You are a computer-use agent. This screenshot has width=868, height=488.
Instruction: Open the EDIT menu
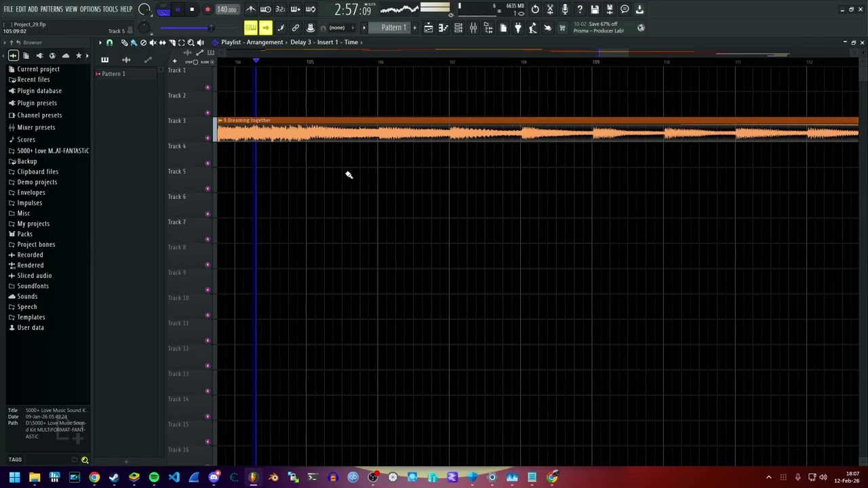click(21, 9)
